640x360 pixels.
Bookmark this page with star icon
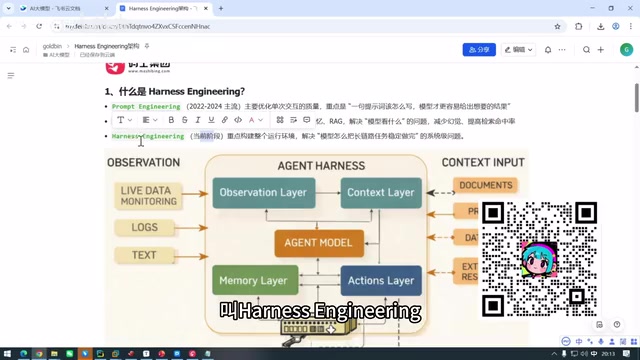tap(557, 27)
